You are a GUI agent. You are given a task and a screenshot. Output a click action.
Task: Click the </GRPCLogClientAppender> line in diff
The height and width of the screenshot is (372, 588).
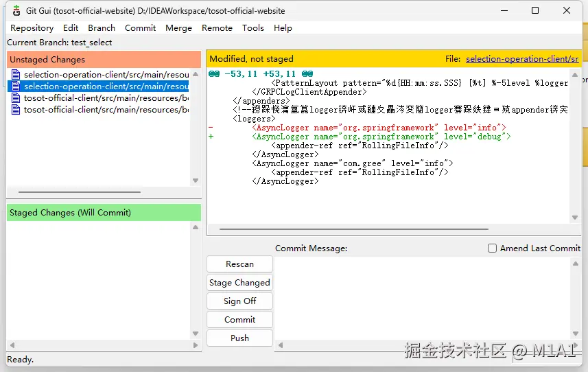309,92
